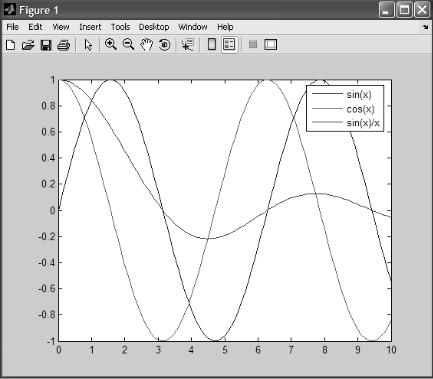Open a file with the folder icon
The image size is (433, 379).
pos(28,45)
